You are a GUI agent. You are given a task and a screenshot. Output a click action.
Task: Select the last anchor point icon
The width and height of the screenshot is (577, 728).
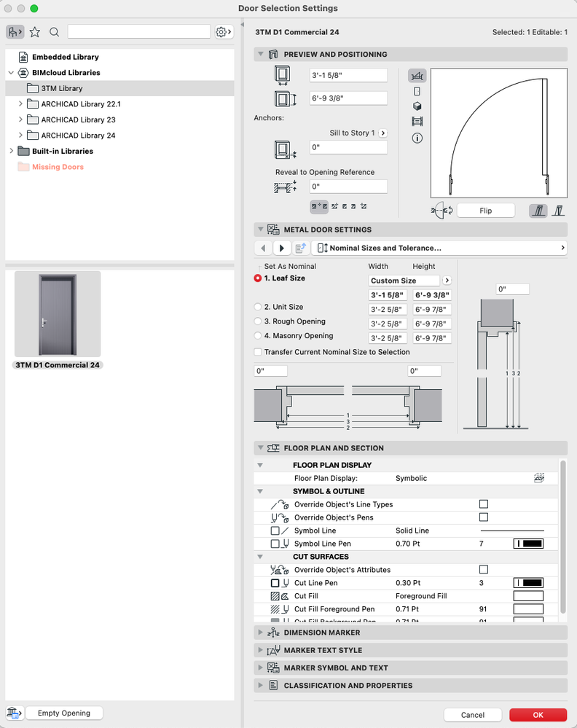[x=364, y=206]
